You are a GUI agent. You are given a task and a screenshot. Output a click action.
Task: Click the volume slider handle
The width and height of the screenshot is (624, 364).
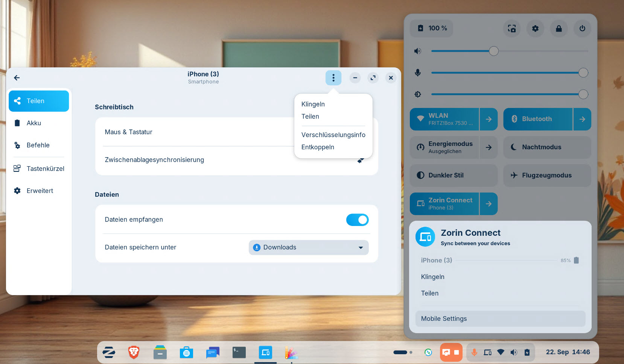pos(493,51)
